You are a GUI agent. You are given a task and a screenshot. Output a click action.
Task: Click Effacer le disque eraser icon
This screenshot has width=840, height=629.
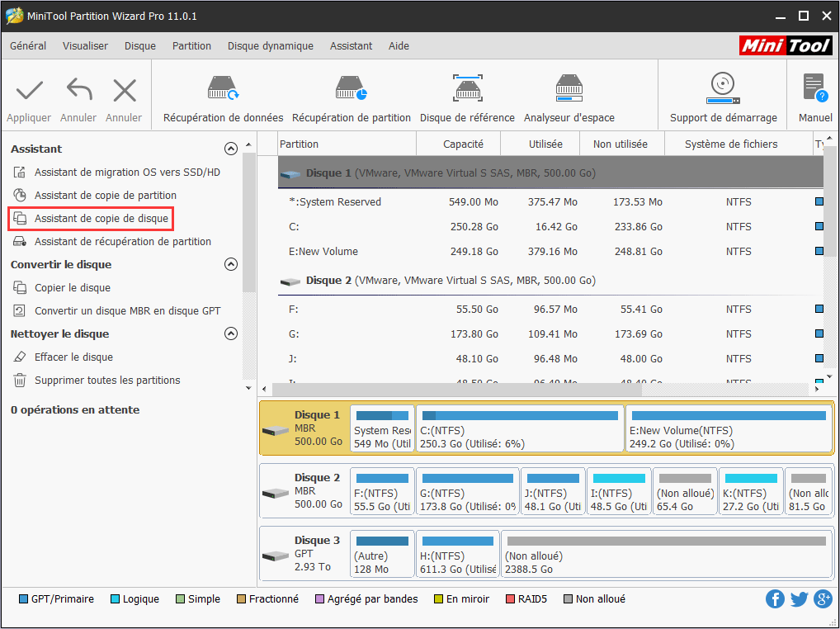pyautogui.click(x=20, y=357)
